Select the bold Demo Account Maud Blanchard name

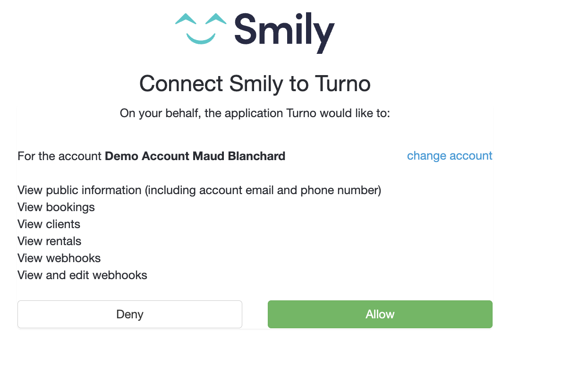195,156
